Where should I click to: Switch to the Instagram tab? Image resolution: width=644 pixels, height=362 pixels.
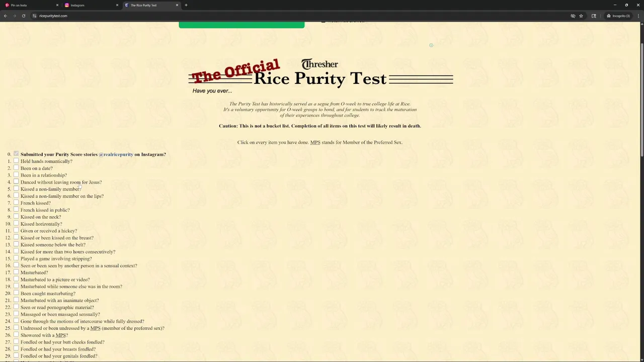coord(91,5)
